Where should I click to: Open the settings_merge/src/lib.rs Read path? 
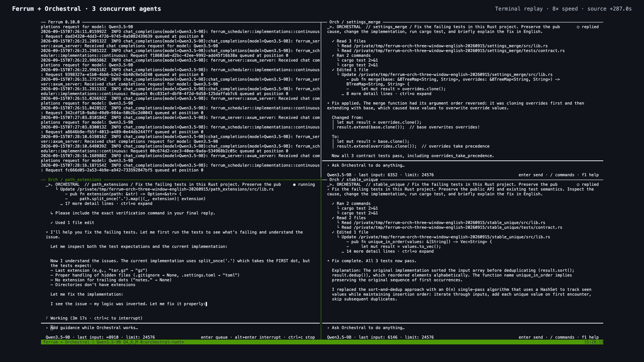click(x=451, y=46)
